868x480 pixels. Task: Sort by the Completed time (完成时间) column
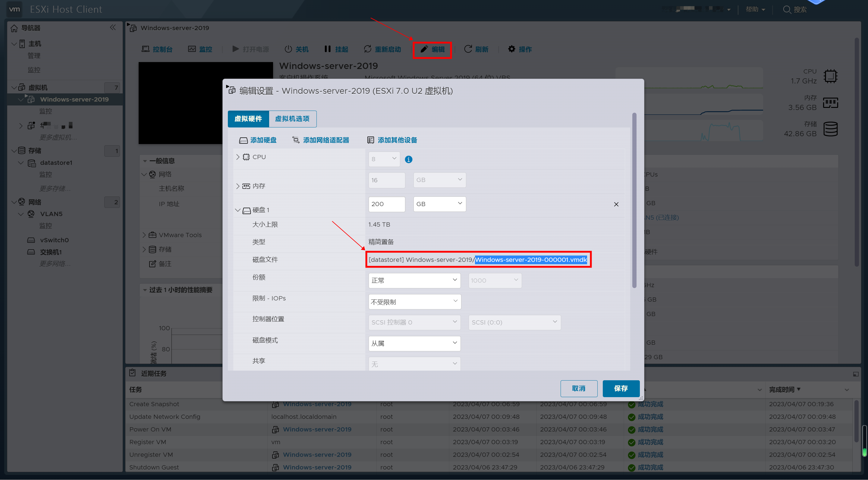click(782, 390)
